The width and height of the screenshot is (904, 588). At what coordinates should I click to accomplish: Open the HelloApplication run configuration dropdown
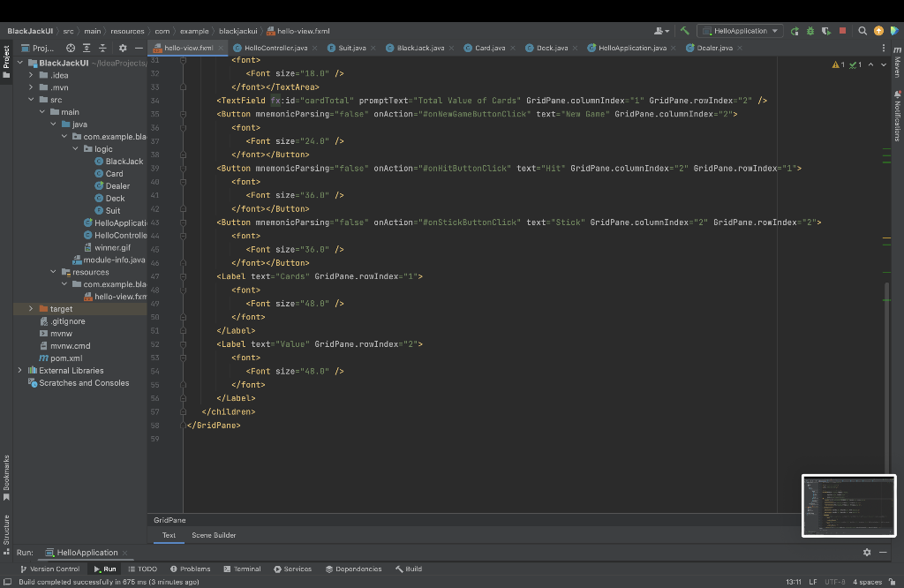[740, 31]
